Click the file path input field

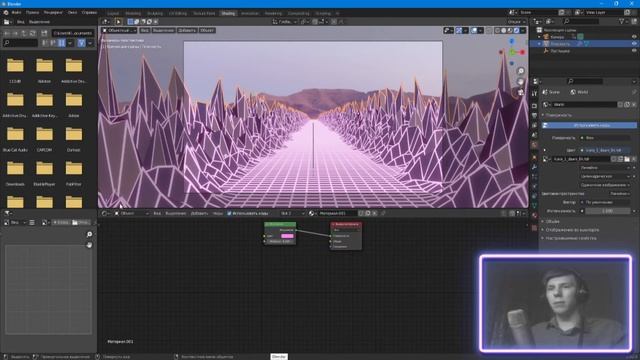point(73,33)
